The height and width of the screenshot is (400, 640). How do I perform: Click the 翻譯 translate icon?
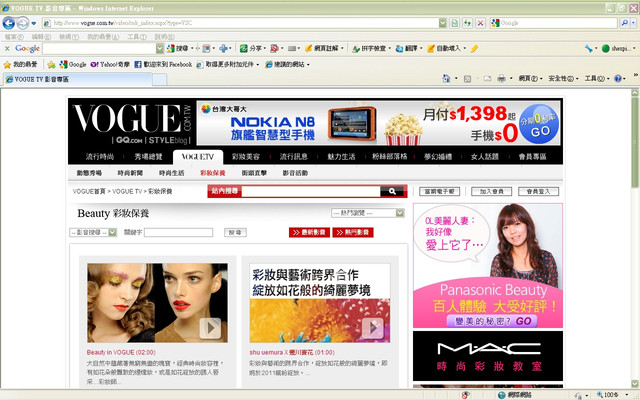pos(399,48)
